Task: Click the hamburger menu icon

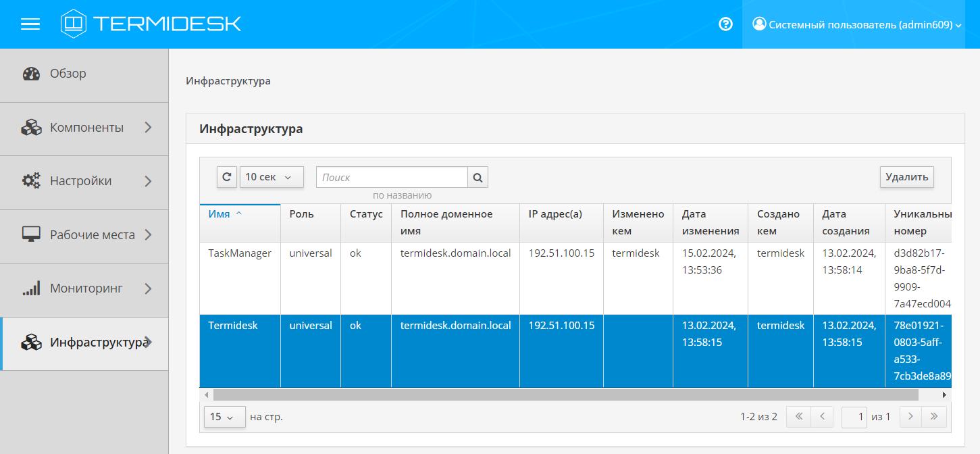Action: pos(30,24)
